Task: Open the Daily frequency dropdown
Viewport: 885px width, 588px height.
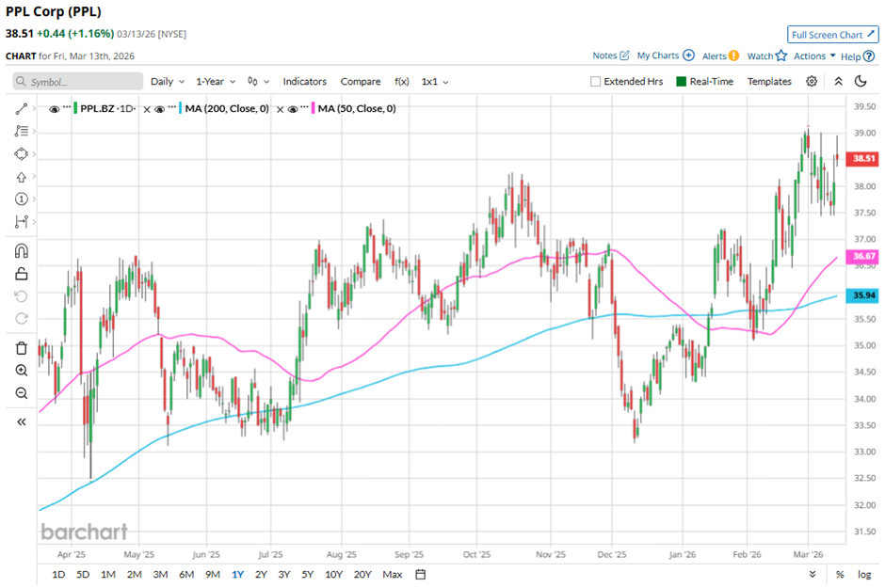Action: tap(168, 82)
